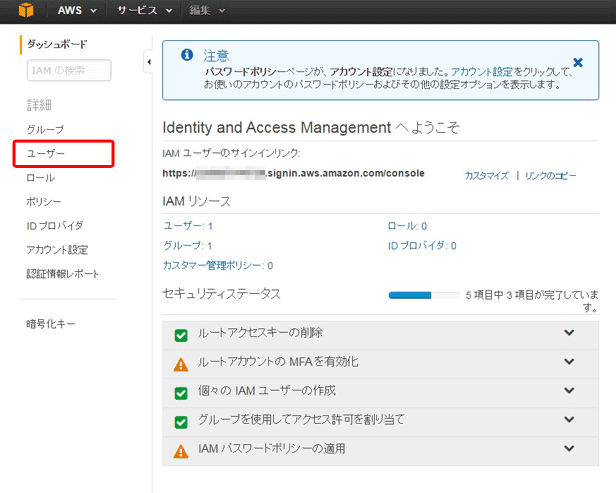
Task: Expand the ルートアクセスキーの削除 row chevron
Action: click(x=570, y=334)
